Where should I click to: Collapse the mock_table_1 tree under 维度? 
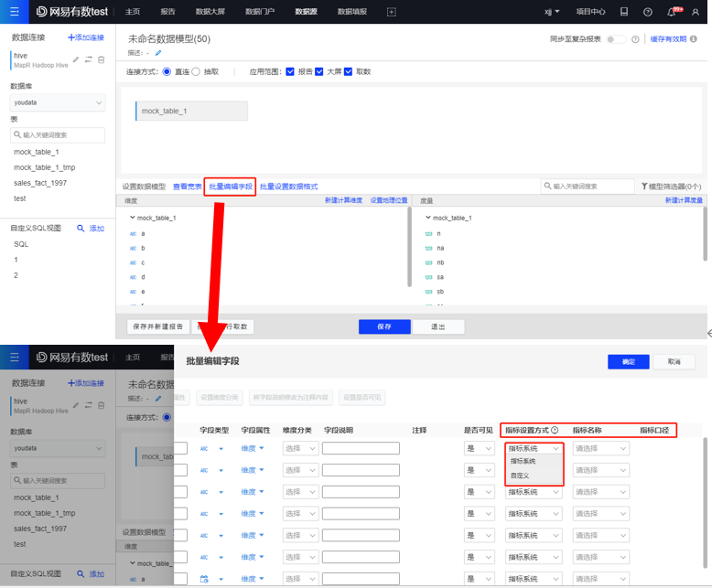tap(133, 218)
